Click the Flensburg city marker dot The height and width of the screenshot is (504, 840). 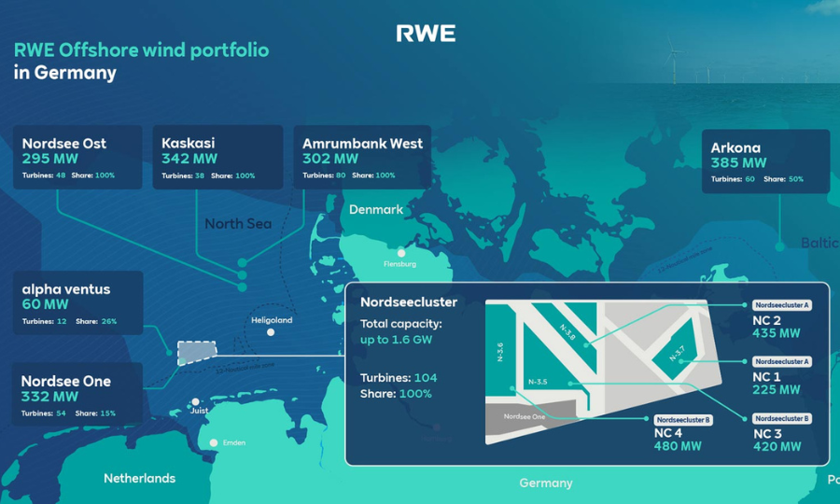coord(401,253)
